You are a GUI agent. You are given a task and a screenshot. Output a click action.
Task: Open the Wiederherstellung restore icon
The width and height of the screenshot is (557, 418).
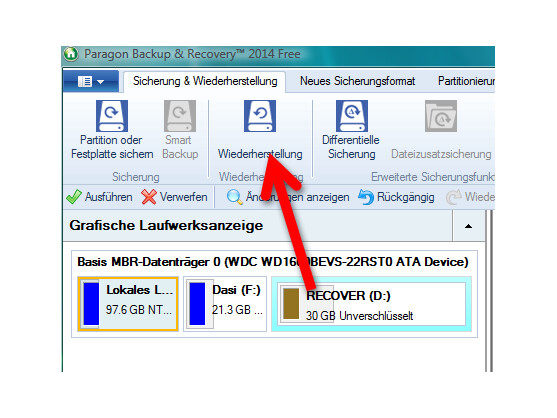click(260, 116)
